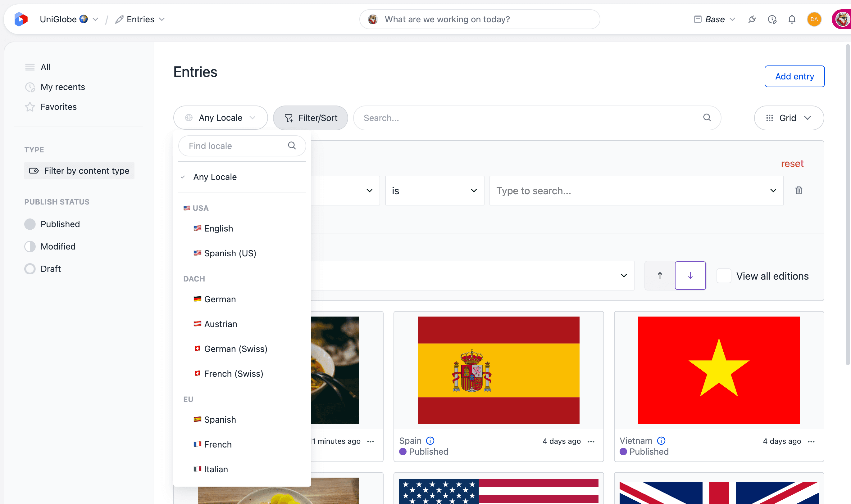Enable View all editions checkbox

click(724, 276)
